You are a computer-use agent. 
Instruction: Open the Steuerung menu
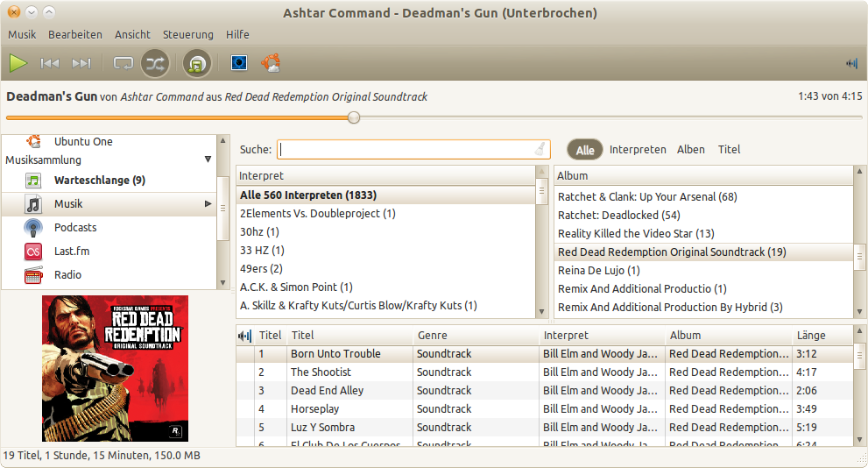coord(187,34)
